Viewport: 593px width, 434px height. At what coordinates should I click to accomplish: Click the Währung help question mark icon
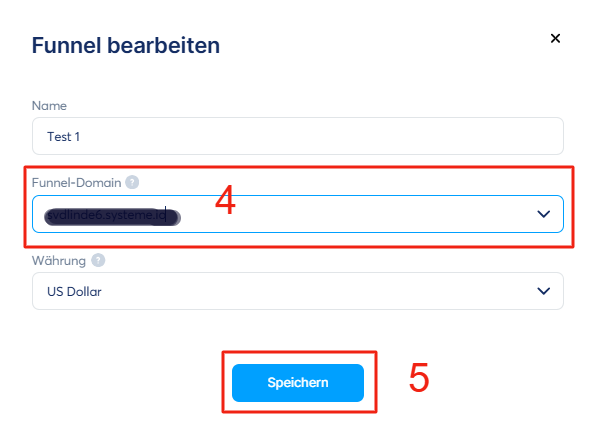tap(98, 260)
